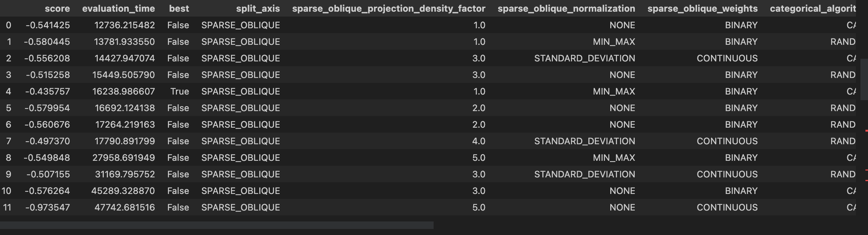
Task: Click the evaluation_time column header
Action: 119,9
